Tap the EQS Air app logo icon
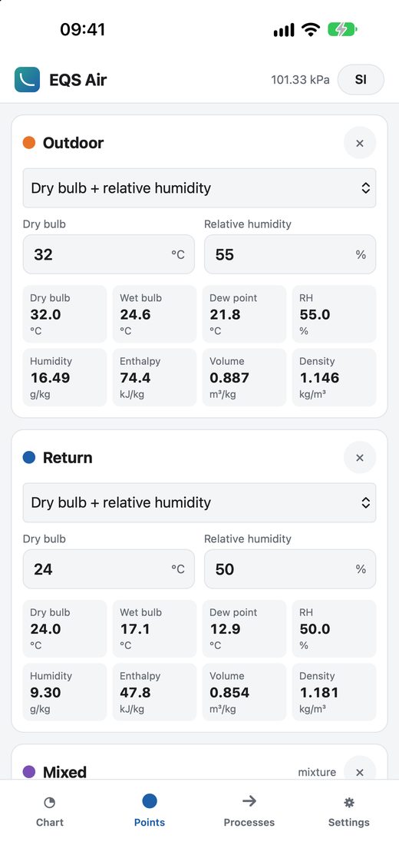This screenshot has height=868, width=399. (x=27, y=79)
